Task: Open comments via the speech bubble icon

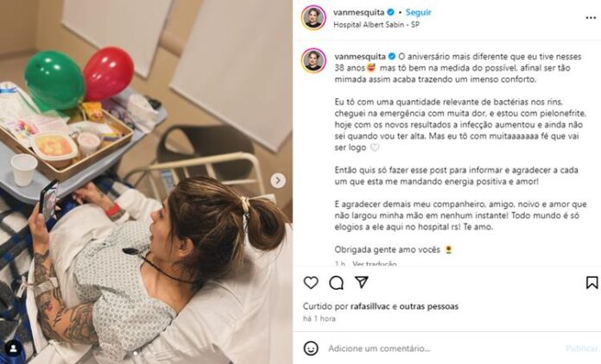Action: (336, 283)
